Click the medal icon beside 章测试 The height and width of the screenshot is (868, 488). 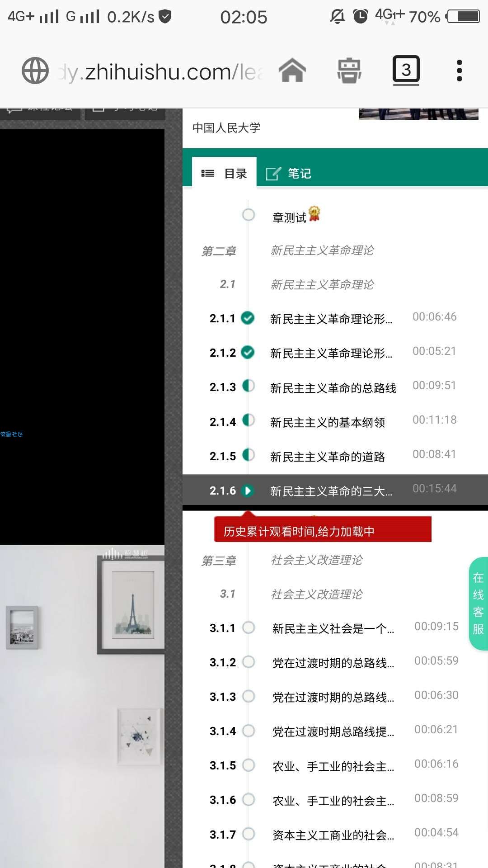(x=314, y=213)
